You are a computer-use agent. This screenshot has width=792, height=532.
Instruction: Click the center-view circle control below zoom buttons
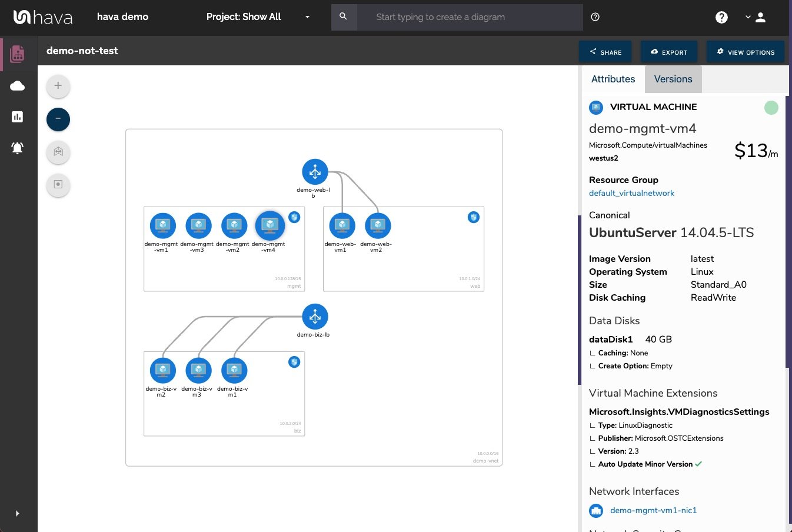click(x=58, y=185)
